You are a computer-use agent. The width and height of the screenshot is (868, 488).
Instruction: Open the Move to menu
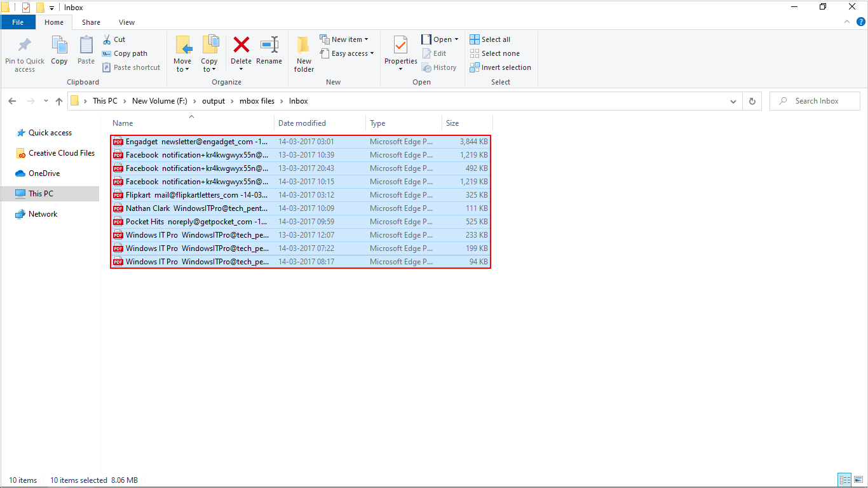[182, 54]
